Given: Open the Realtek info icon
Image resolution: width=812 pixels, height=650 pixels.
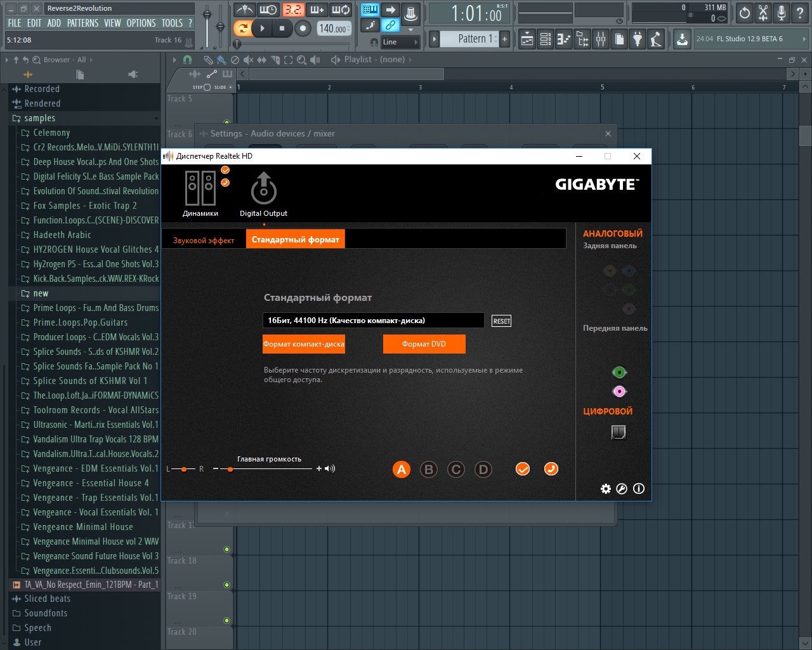Looking at the screenshot, I should [639, 488].
